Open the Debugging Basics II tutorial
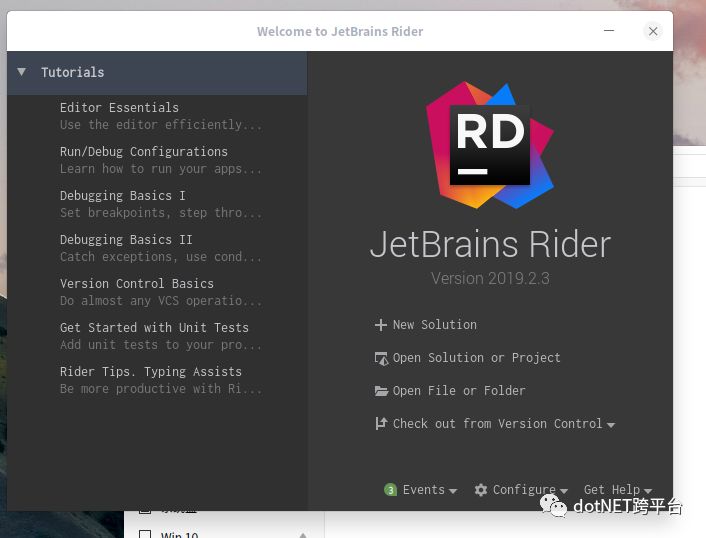 click(126, 240)
